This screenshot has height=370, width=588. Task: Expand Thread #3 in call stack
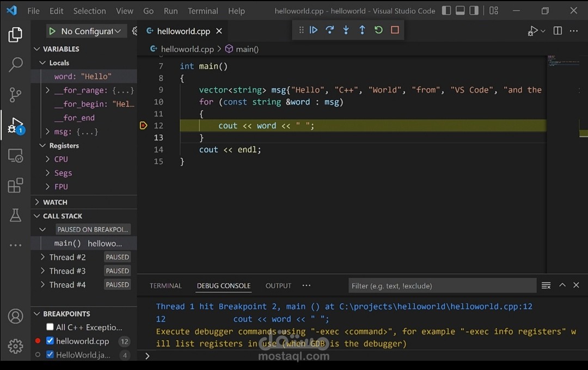coord(42,270)
